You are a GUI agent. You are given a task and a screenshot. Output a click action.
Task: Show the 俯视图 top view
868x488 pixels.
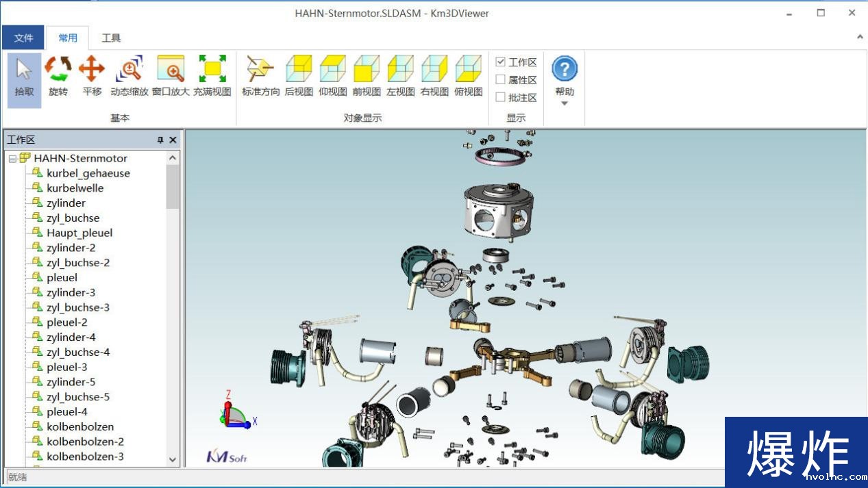(468, 75)
